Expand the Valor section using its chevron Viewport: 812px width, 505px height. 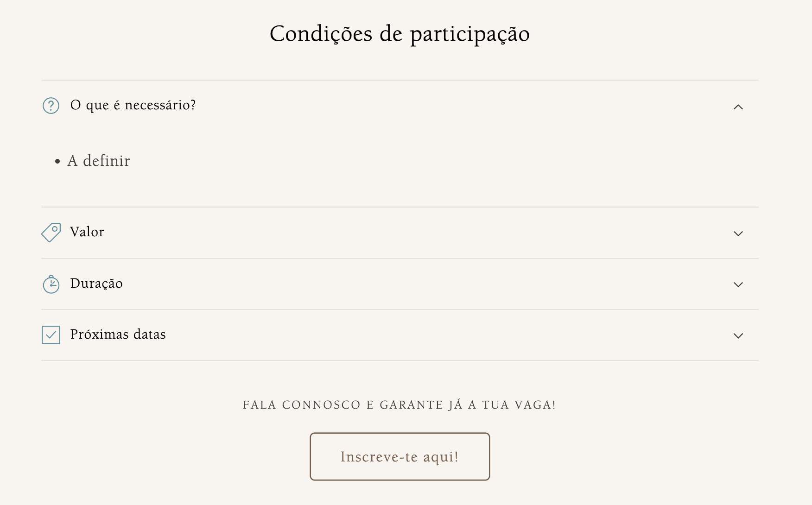738,234
